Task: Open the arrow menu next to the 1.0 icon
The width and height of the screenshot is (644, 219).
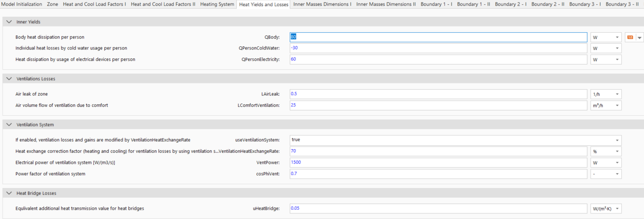Action: [x=639, y=38]
